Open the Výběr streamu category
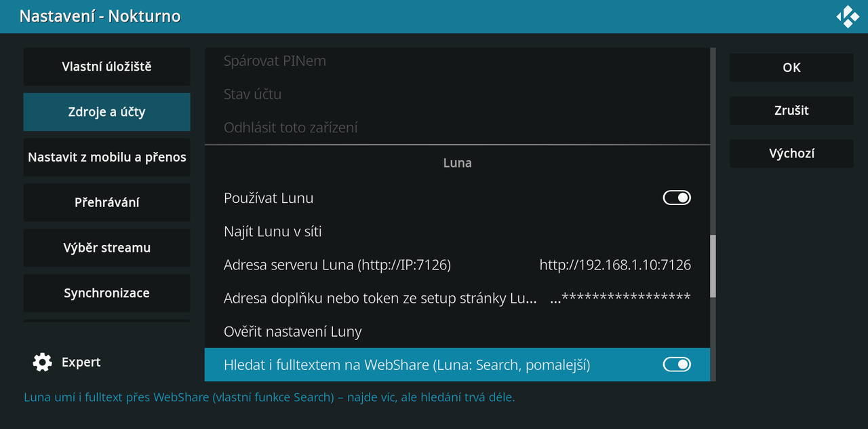 [x=106, y=248]
